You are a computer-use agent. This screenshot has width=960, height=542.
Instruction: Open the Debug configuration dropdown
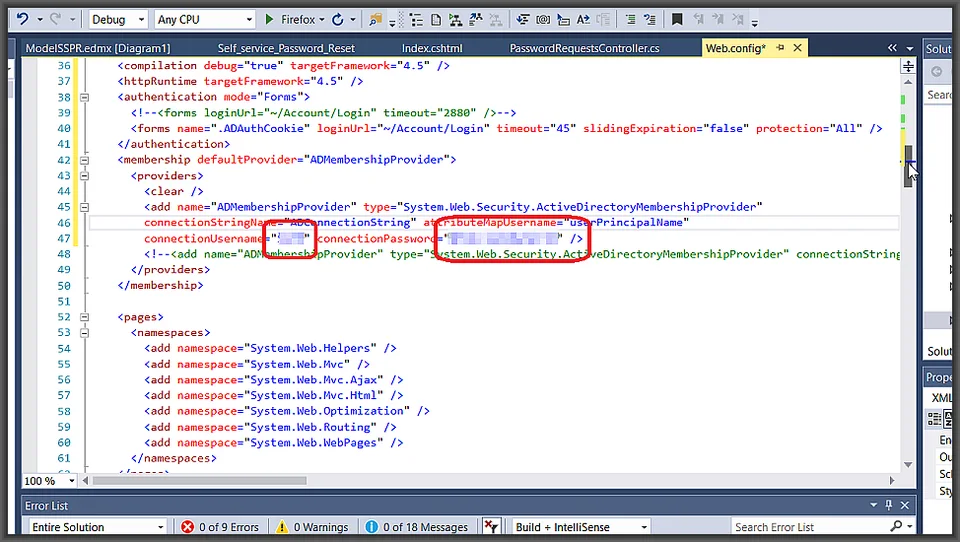pos(119,20)
